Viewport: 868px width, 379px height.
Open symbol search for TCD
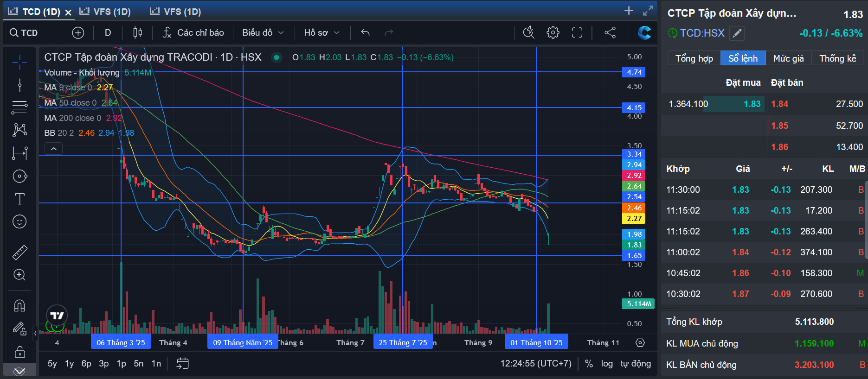24,33
